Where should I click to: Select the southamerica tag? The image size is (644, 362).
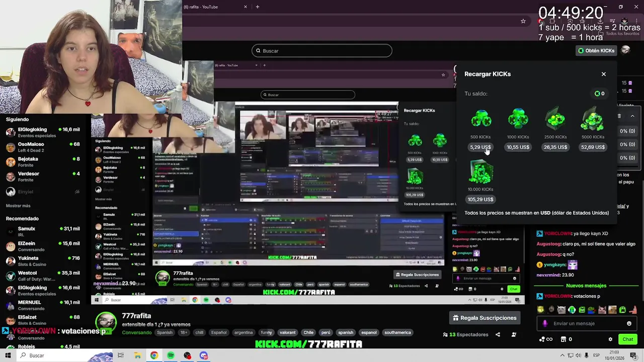(x=398, y=332)
